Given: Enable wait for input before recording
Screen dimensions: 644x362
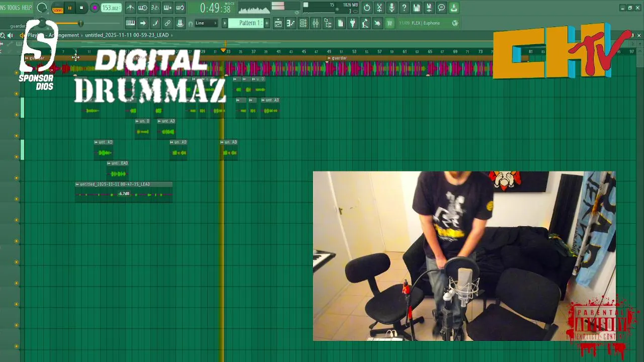Looking at the screenshot, I should [143, 8].
